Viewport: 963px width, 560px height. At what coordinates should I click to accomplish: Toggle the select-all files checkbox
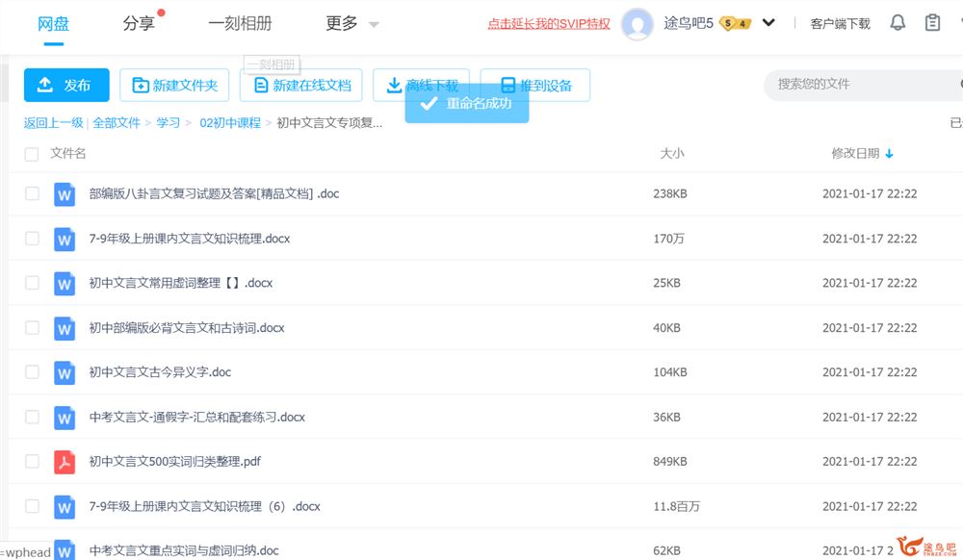point(32,154)
